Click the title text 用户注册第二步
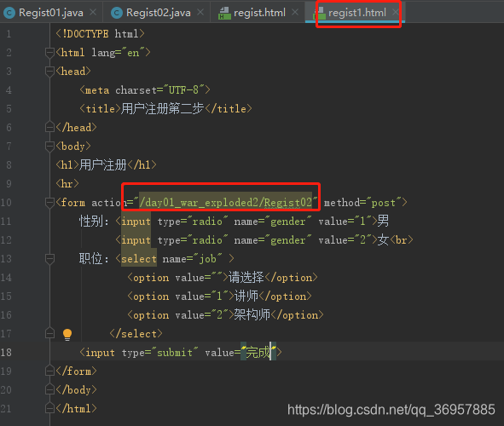This screenshot has height=426, width=504. click(162, 108)
